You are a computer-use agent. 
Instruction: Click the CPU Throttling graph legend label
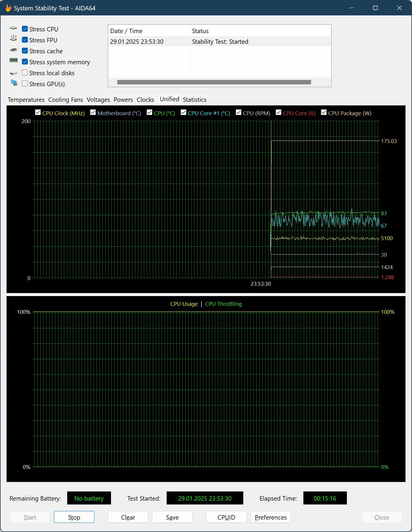[x=223, y=304]
